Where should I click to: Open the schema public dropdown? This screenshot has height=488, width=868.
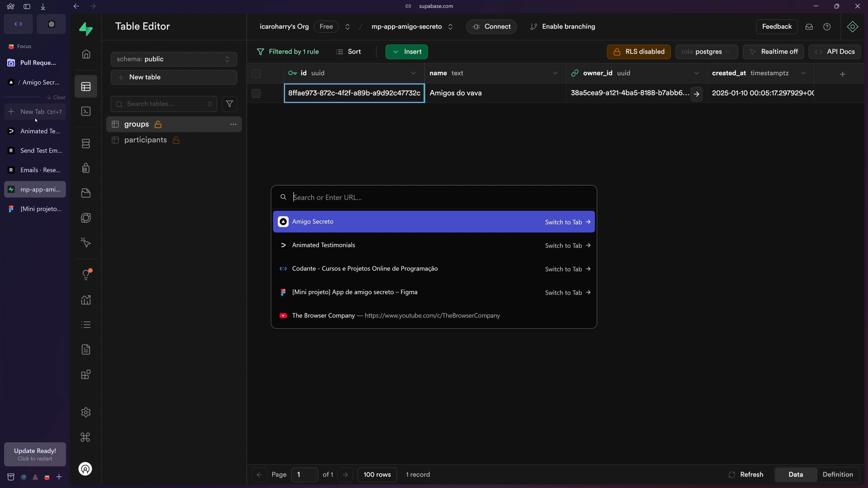174,59
